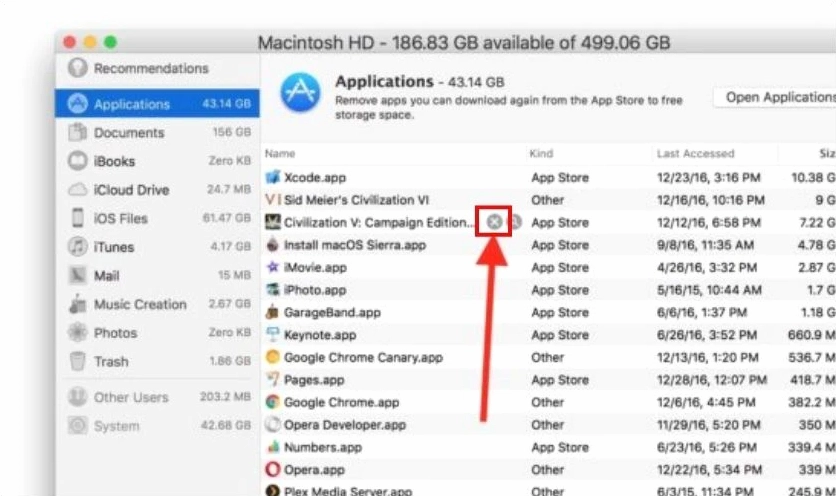The height and width of the screenshot is (496, 836).
Task: Select Other Users in the sidebar
Action: [x=158, y=397]
